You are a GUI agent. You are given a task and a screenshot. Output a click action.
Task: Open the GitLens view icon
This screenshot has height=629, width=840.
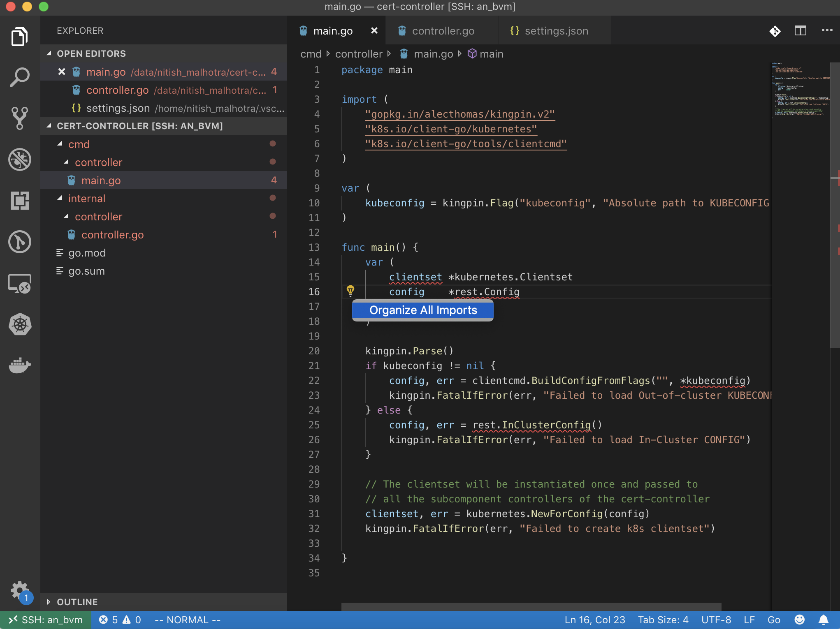click(20, 242)
